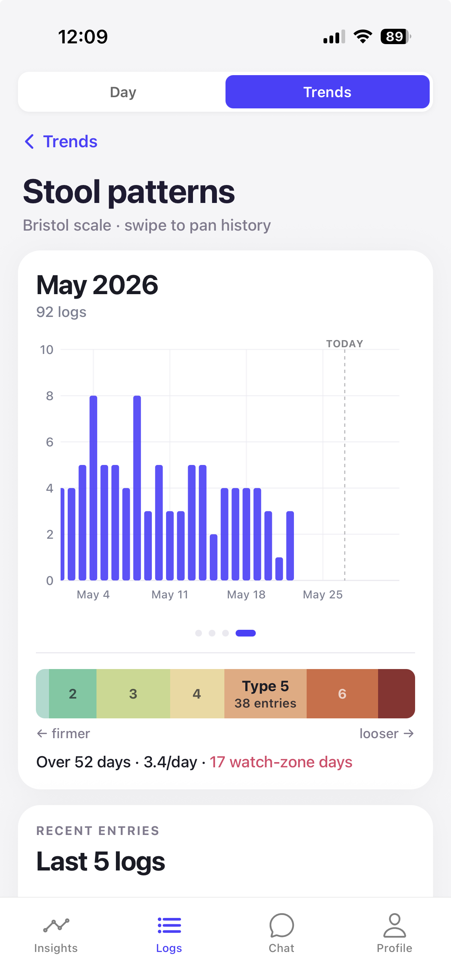The height and width of the screenshot is (980, 451).
Task: Select the first page dot below chart
Action: pyautogui.click(x=198, y=633)
